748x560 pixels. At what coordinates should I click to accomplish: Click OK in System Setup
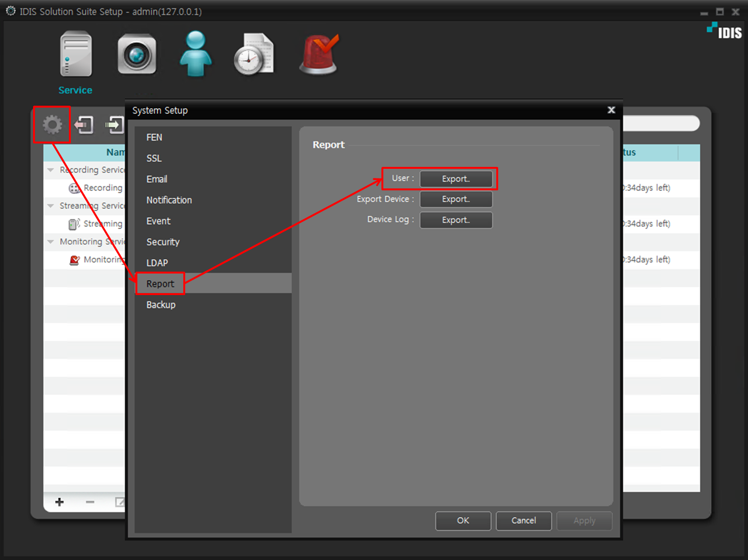(463, 521)
